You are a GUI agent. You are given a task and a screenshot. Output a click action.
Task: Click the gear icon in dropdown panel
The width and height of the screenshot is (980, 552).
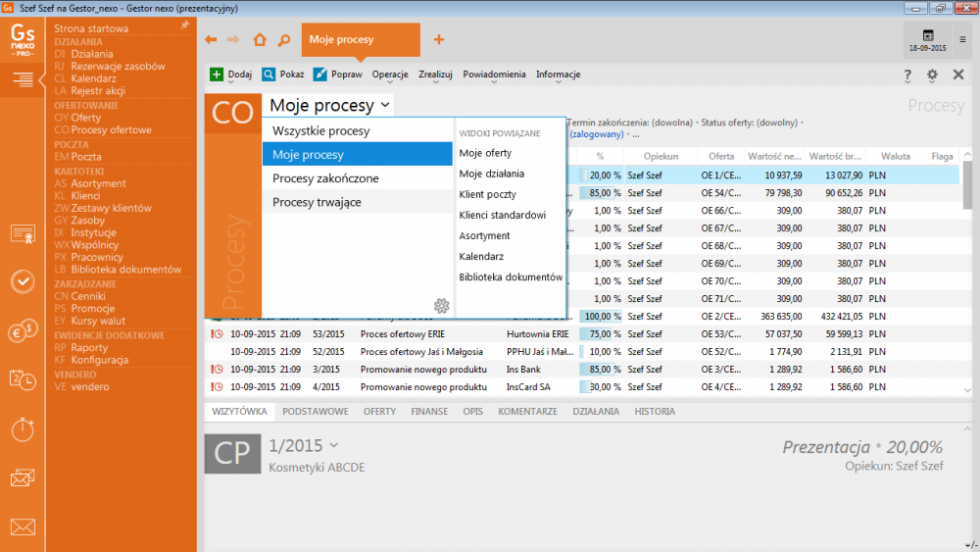click(x=441, y=306)
